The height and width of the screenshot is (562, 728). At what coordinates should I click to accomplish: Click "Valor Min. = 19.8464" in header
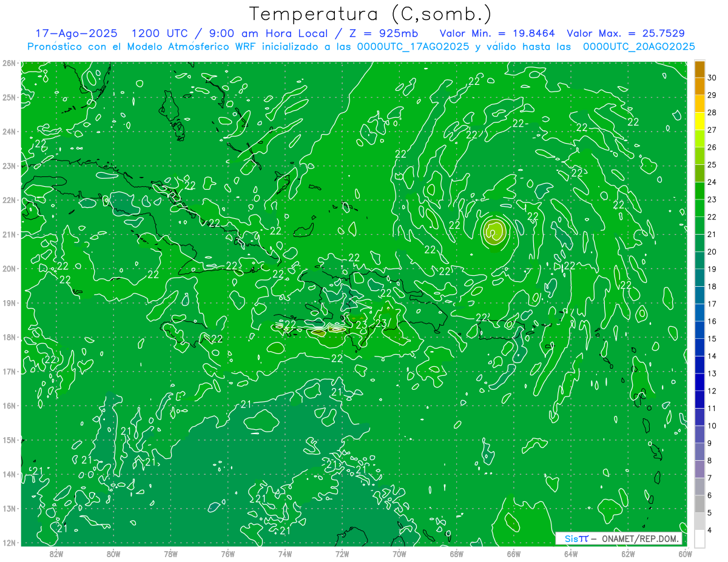[497, 33]
